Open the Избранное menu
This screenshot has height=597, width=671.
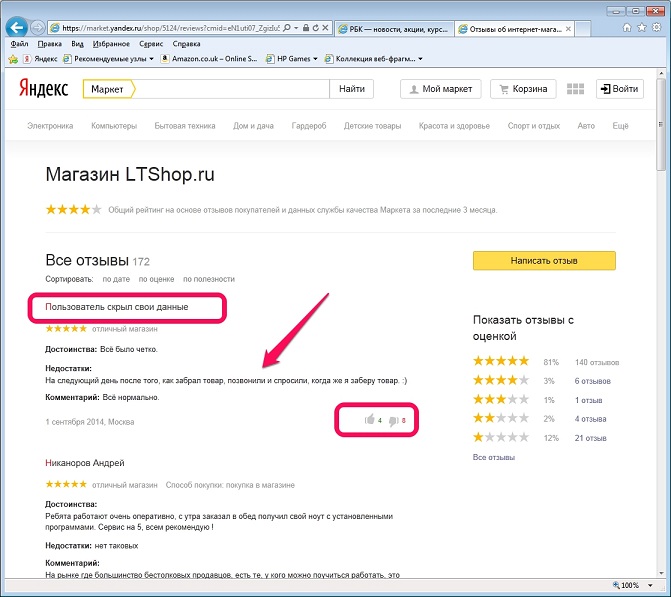[111, 44]
